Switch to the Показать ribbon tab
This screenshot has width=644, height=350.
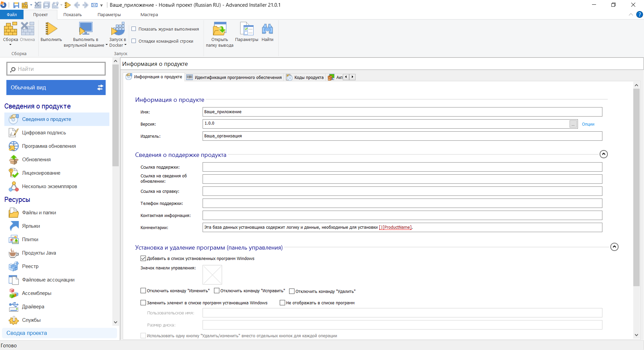point(72,14)
